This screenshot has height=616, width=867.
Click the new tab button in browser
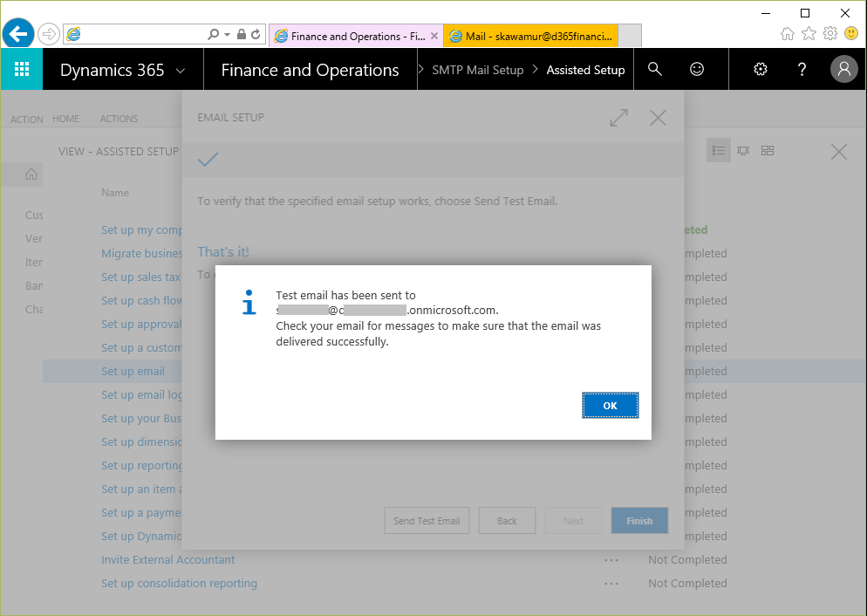pyautogui.click(x=630, y=36)
